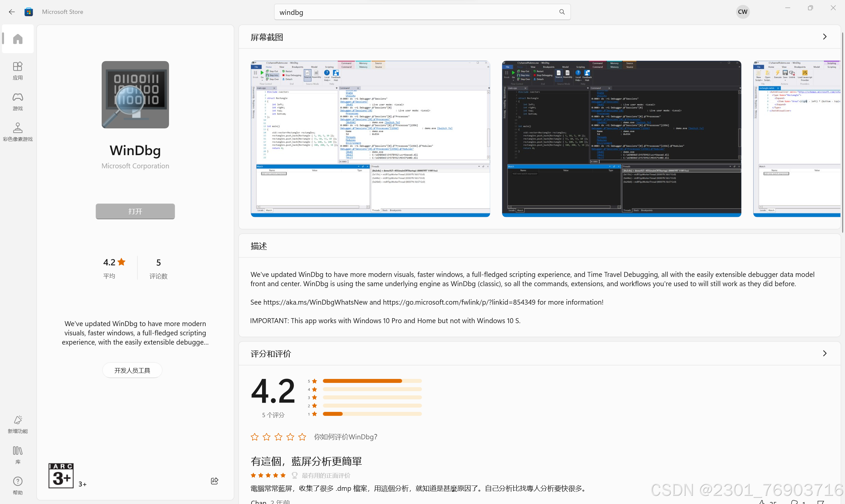The image size is (845, 504).
Task: Open the Library (库) page
Action: (18, 454)
